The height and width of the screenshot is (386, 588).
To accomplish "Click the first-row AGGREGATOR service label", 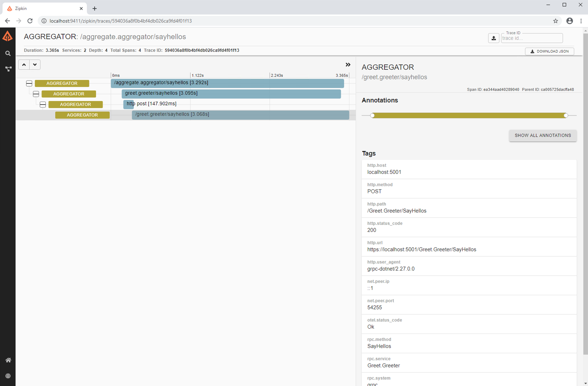I will tap(62, 83).
